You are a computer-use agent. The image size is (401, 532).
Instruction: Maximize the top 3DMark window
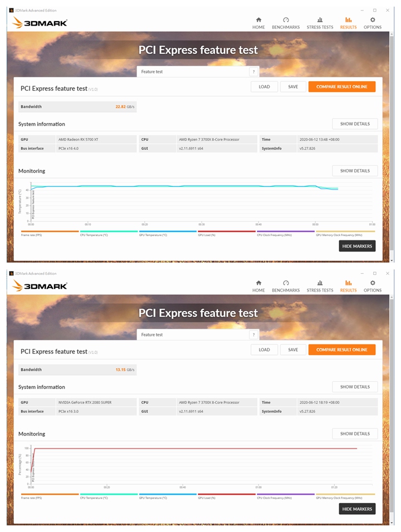tap(374, 10)
